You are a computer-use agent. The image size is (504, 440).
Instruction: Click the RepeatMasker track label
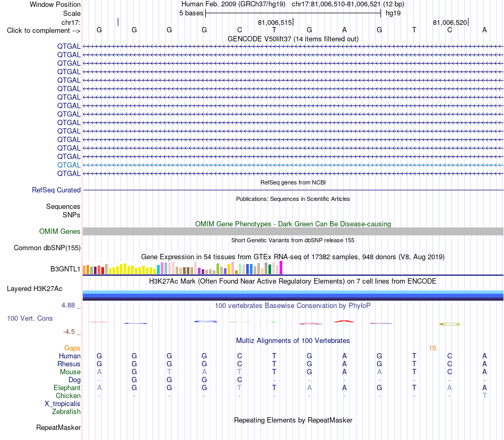tap(58, 427)
